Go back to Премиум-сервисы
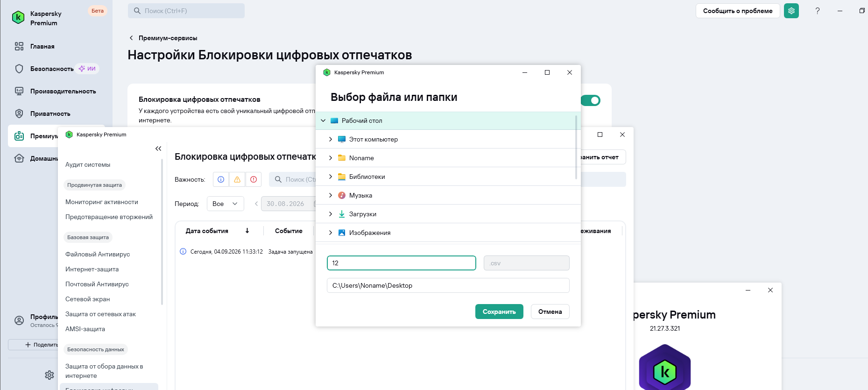Viewport: 868px width, 390px height. pyautogui.click(x=163, y=38)
